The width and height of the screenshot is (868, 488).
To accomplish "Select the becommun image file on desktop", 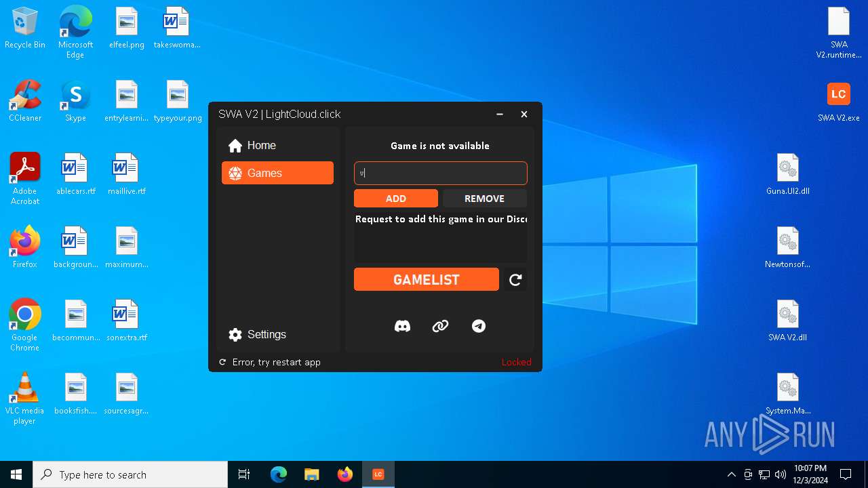I will pos(75,321).
